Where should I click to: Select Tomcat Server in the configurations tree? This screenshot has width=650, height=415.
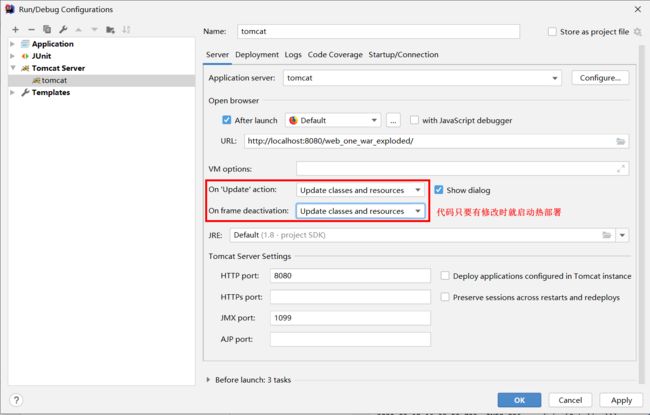coord(58,68)
